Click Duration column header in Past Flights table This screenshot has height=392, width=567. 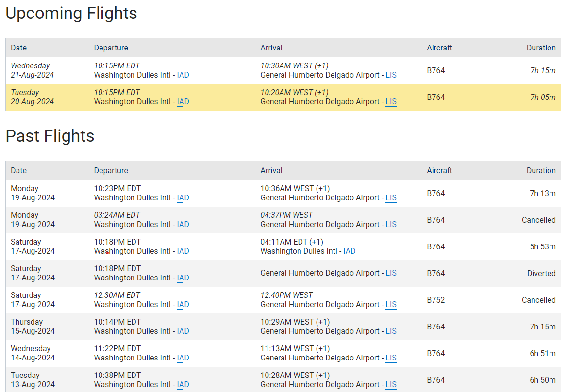(x=541, y=171)
